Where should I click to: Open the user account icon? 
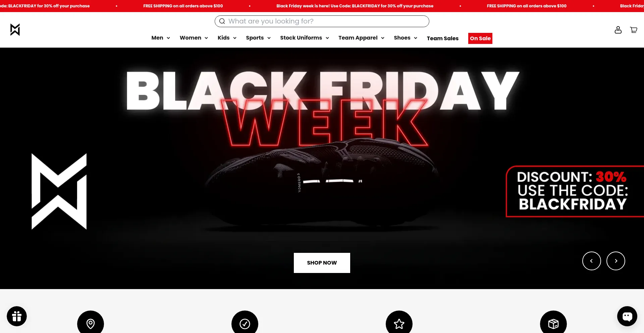(x=618, y=30)
